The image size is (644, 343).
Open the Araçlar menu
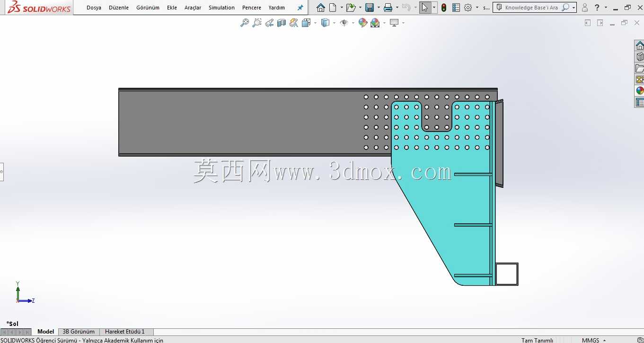tap(193, 8)
